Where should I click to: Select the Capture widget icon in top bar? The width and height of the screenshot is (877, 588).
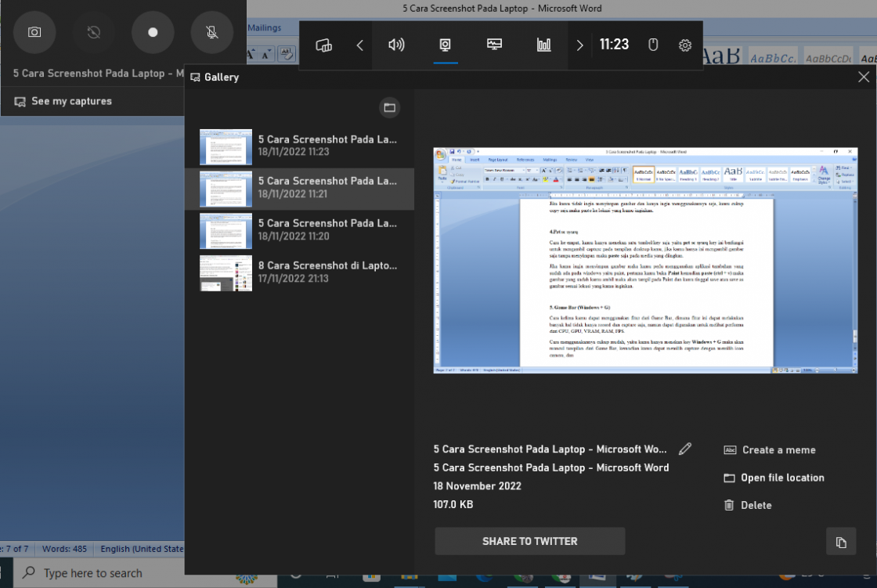coord(446,45)
